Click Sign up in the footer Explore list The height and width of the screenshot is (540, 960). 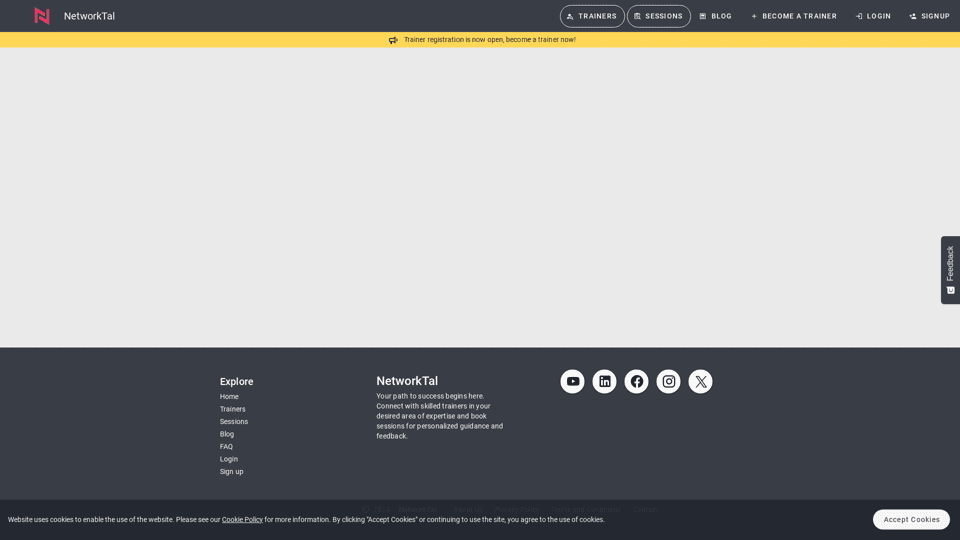coord(231,471)
